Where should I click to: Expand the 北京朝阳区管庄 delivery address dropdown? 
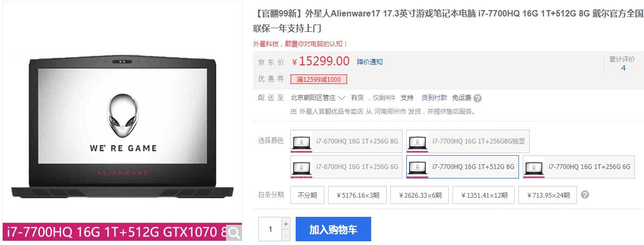click(318, 98)
